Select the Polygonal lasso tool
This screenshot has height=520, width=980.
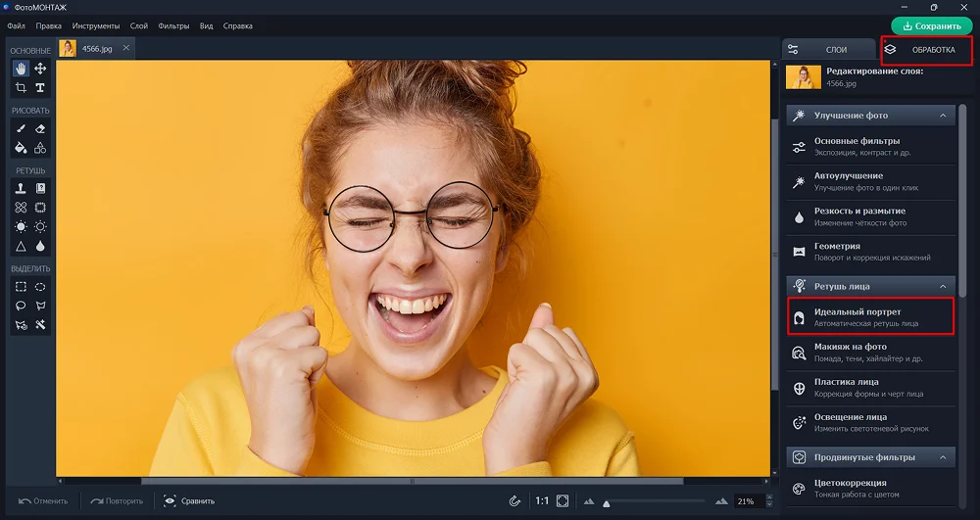pos(40,306)
